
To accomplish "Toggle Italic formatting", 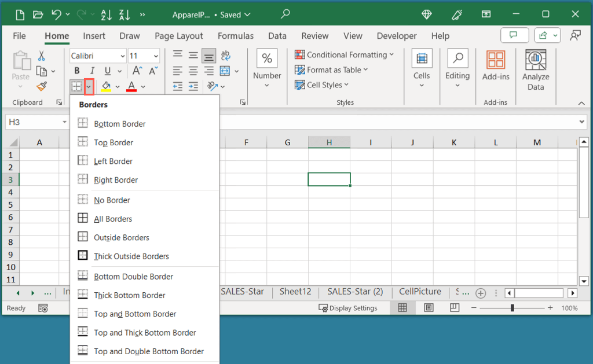I will click(x=92, y=71).
